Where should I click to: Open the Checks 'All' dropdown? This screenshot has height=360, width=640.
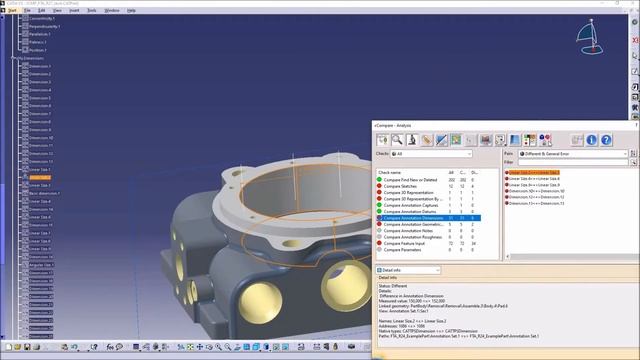point(431,154)
